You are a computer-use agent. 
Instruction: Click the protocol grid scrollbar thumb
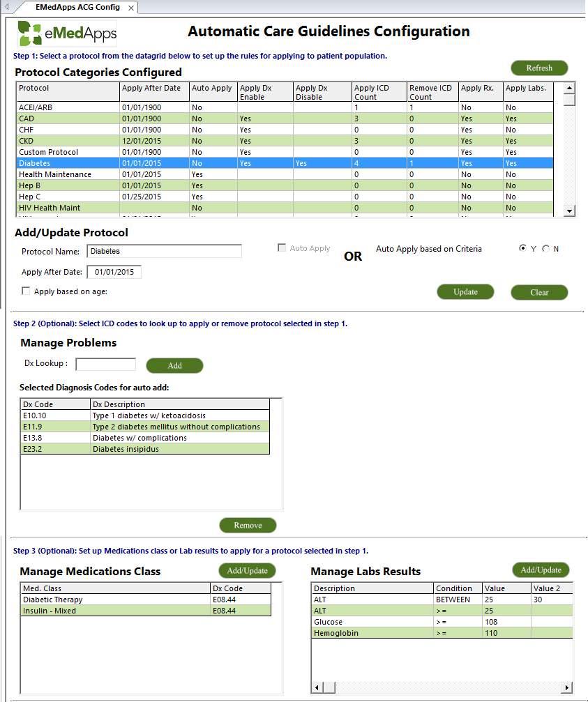click(569, 100)
